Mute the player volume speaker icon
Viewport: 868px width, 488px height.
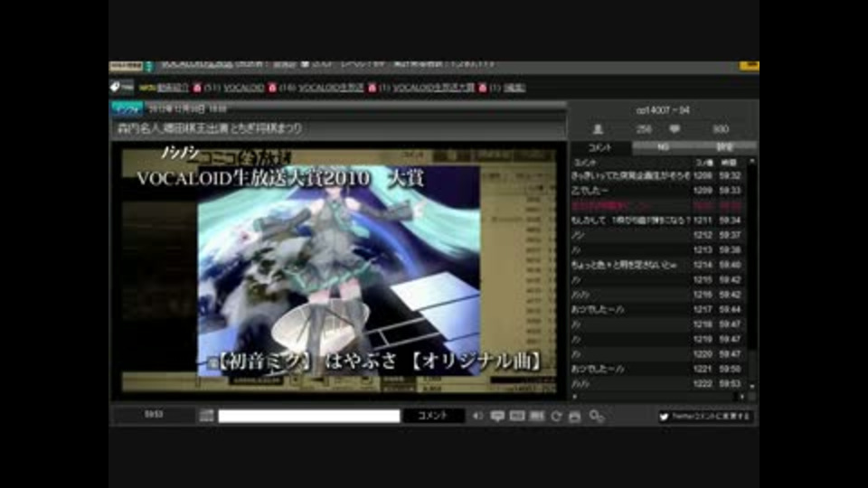click(477, 416)
